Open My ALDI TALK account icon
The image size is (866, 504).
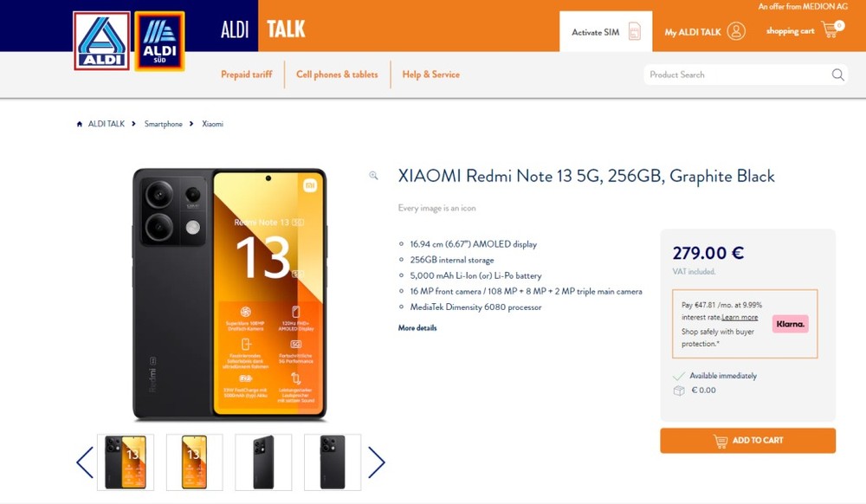tap(735, 31)
